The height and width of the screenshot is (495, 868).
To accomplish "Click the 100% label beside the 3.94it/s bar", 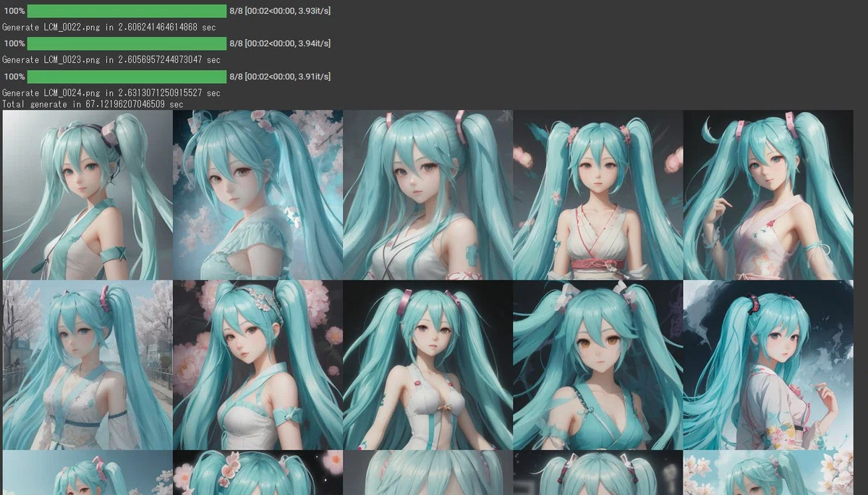I will [14, 43].
